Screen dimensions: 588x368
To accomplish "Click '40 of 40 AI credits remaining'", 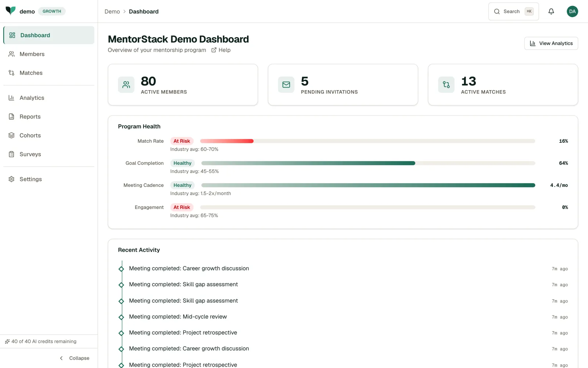I will coord(44,342).
